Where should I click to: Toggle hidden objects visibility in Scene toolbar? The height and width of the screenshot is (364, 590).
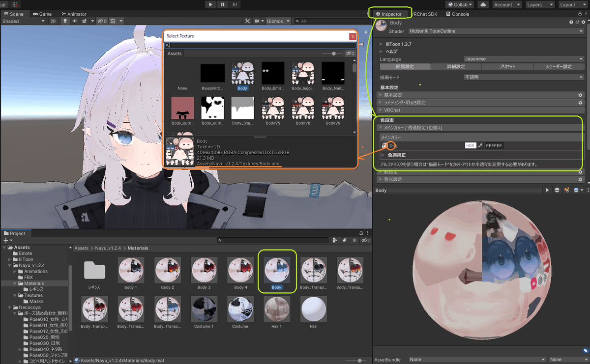tap(102, 21)
